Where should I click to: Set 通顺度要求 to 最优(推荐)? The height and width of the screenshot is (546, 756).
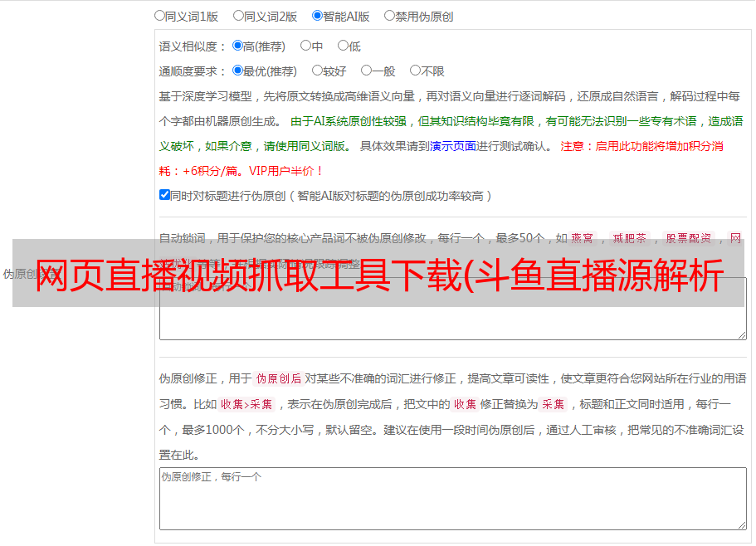click(237, 71)
